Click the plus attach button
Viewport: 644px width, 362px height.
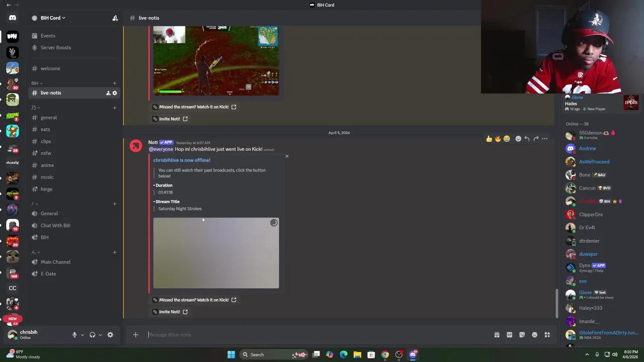tap(135, 335)
